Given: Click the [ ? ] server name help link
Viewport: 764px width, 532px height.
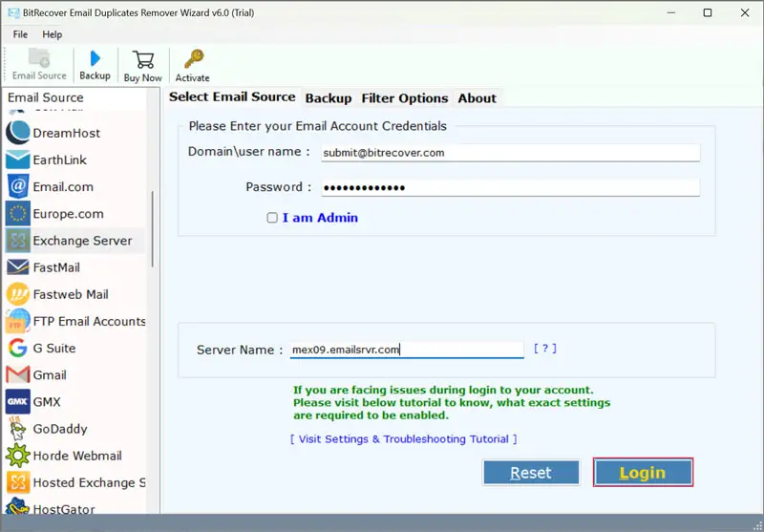Looking at the screenshot, I should click(x=545, y=349).
